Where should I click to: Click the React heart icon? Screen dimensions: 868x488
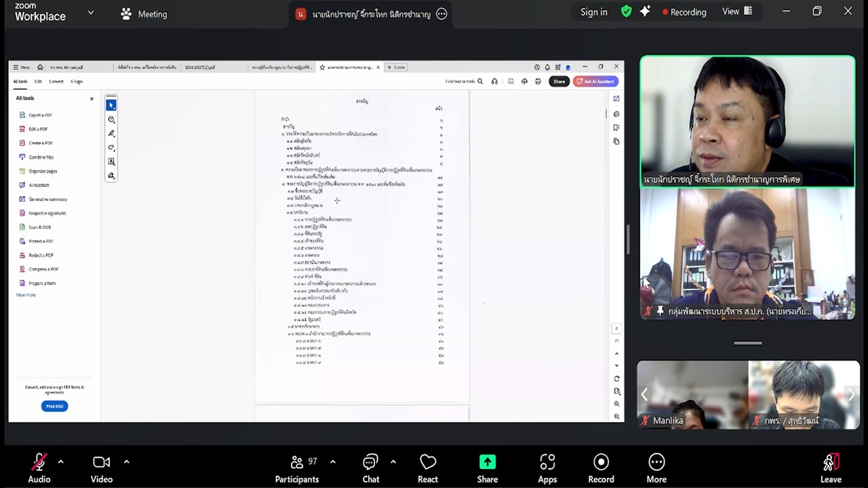tap(428, 468)
